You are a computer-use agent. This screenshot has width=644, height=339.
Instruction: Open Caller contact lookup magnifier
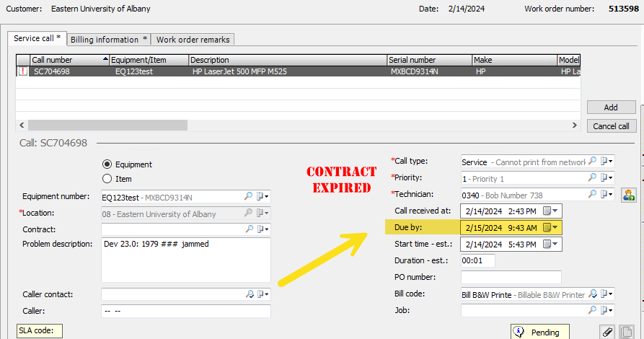(250, 294)
